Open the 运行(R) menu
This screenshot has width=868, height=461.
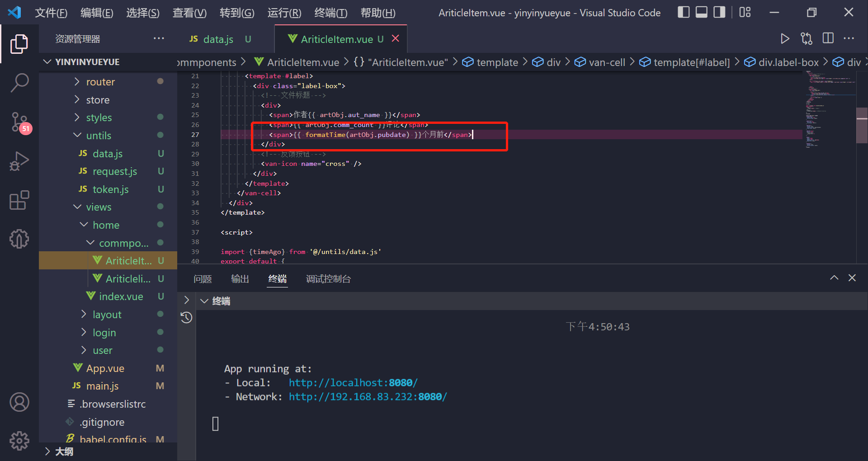(284, 13)
